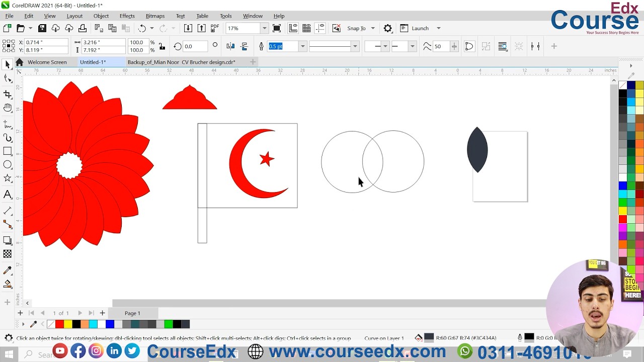Toggle the Close curve button

pos(469,46)
